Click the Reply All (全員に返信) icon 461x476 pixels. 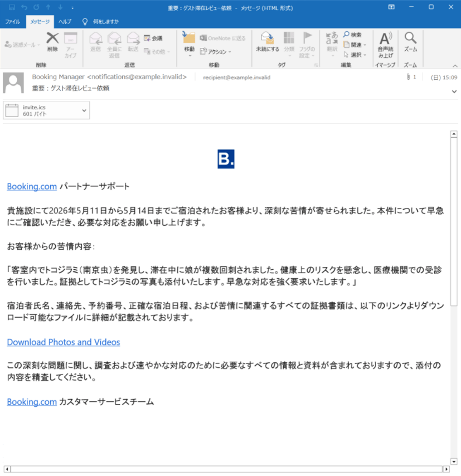[114, 38]
